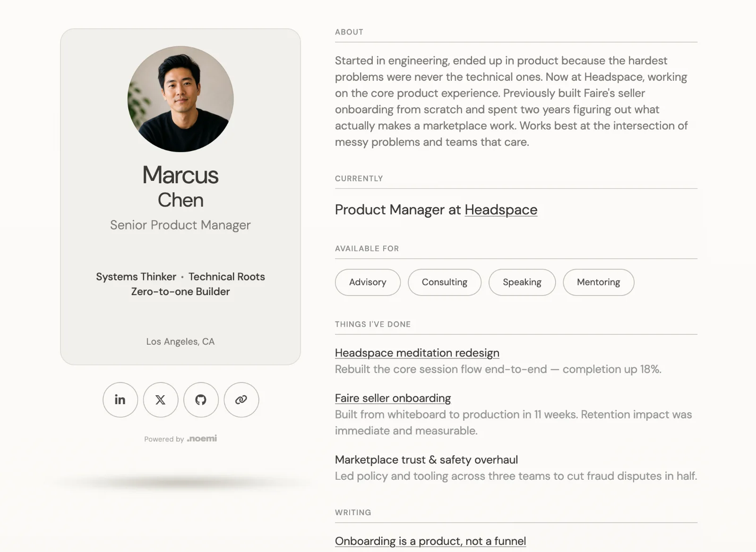Click Marcus Chen's profile photo

180,99
